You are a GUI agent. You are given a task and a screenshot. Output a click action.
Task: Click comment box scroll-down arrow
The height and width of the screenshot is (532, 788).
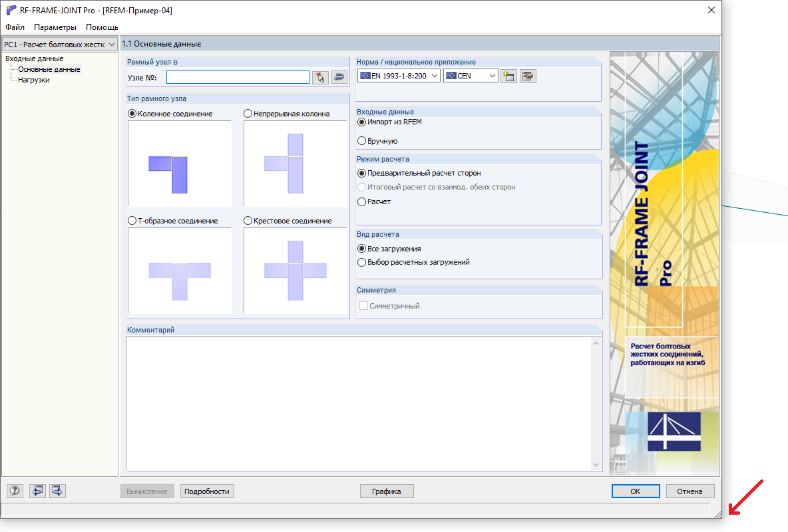596,465
